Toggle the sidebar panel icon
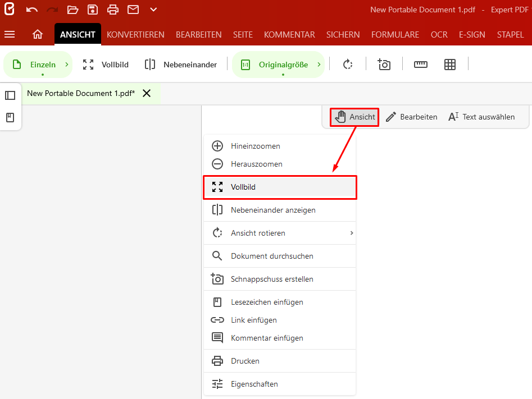This screenshot has height=399, width=532. (10, 95)
